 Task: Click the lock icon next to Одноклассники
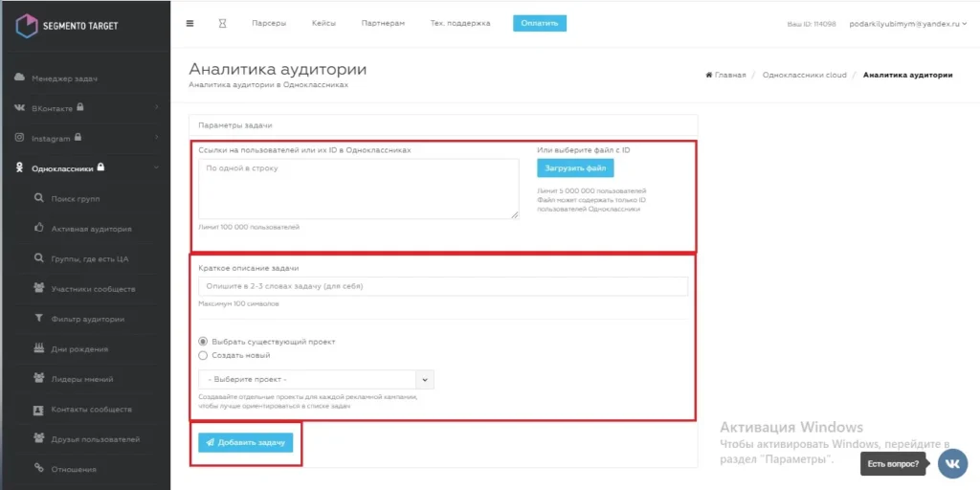tap(100, 167)
